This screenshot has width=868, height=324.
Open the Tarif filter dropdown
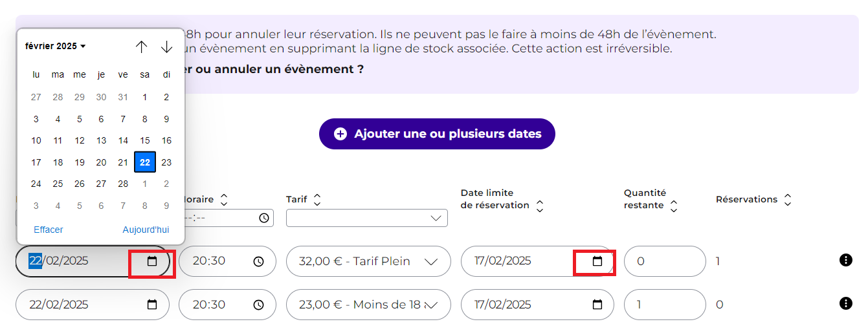click(367, 219)
